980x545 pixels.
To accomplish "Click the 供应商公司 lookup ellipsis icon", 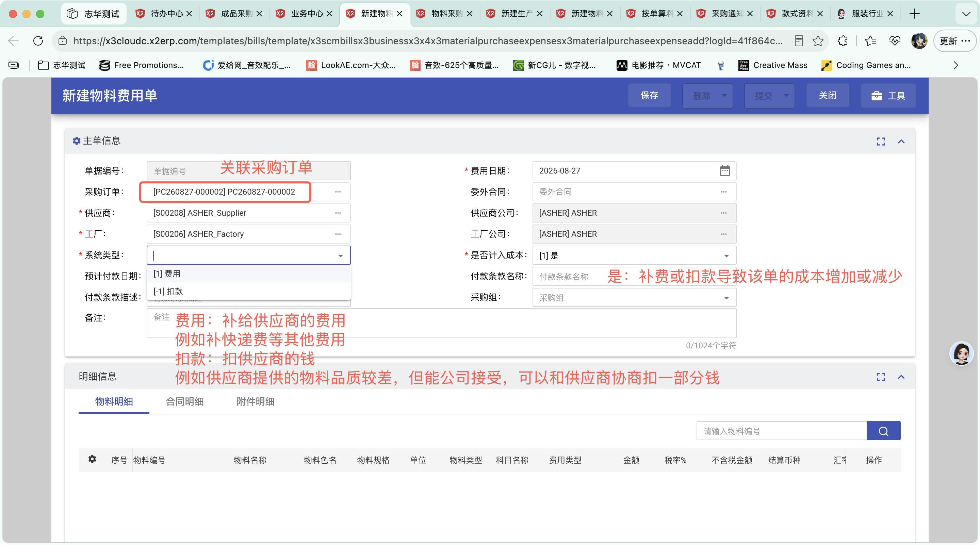I will coord(723,213).
